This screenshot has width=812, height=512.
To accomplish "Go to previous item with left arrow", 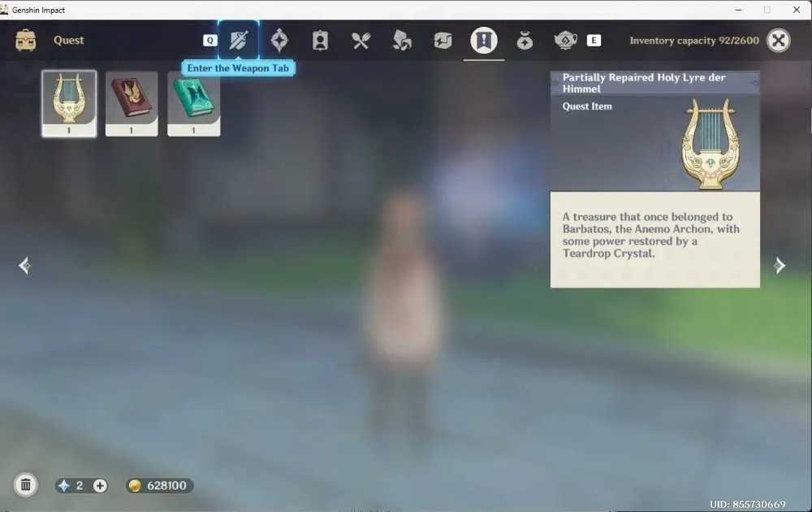I will tap(24, 266).
